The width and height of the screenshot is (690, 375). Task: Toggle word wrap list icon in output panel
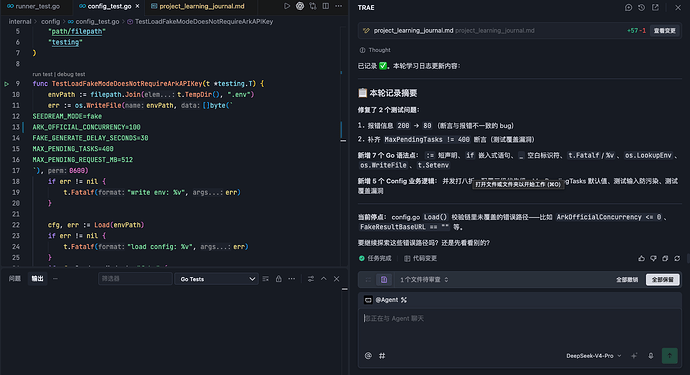point(265,279)
